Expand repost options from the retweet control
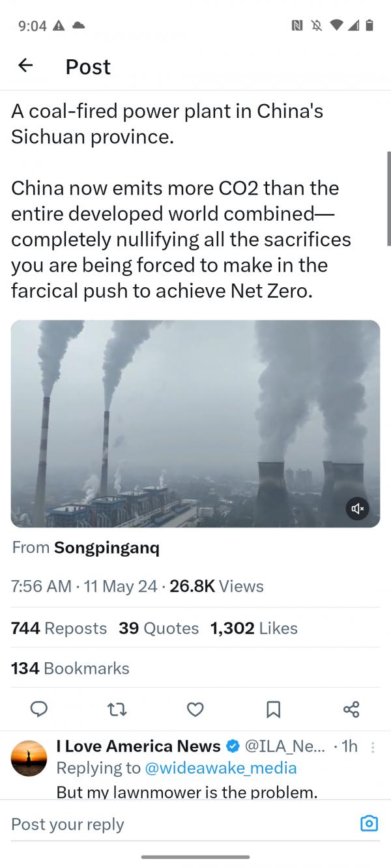 (x=117, y=710)
